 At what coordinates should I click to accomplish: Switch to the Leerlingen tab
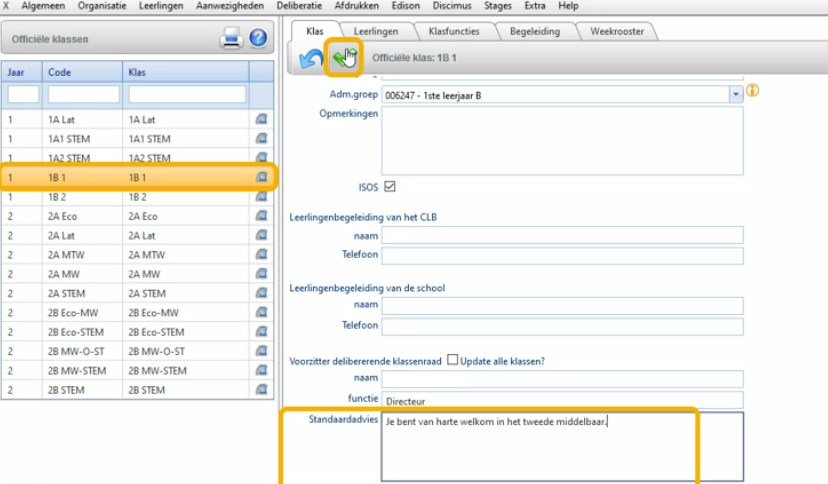pos(375,31)
